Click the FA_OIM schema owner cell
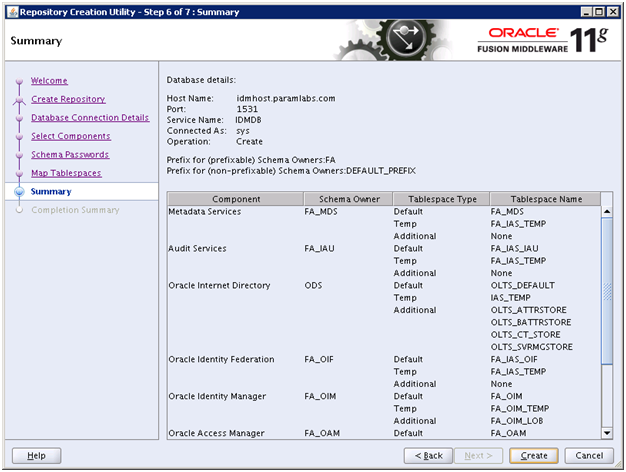 point(320,396)
